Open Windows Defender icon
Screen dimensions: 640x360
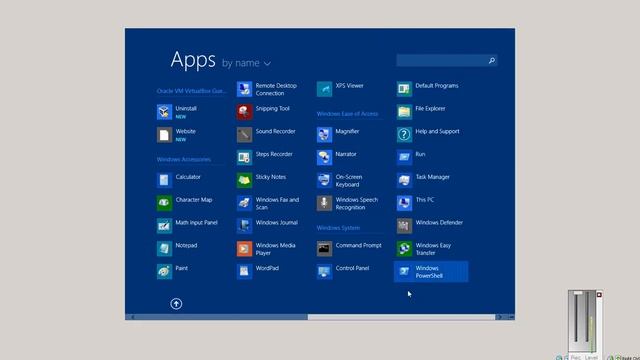tap(404, 226)
